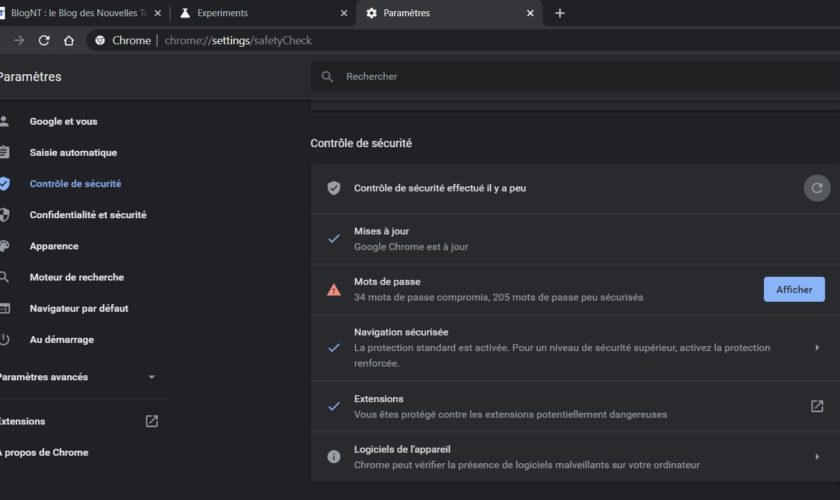Open extensions external link icon in safety list
This screenshot has height=500, width=840.
817,406
